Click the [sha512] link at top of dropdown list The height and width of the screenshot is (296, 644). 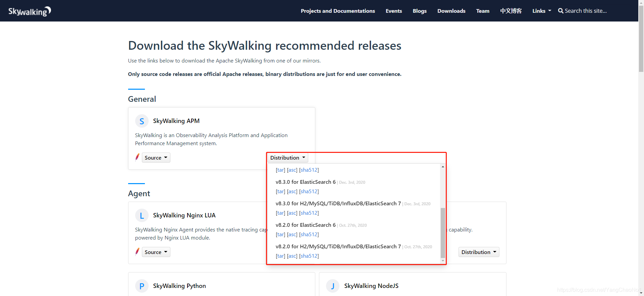coord(309,170)
